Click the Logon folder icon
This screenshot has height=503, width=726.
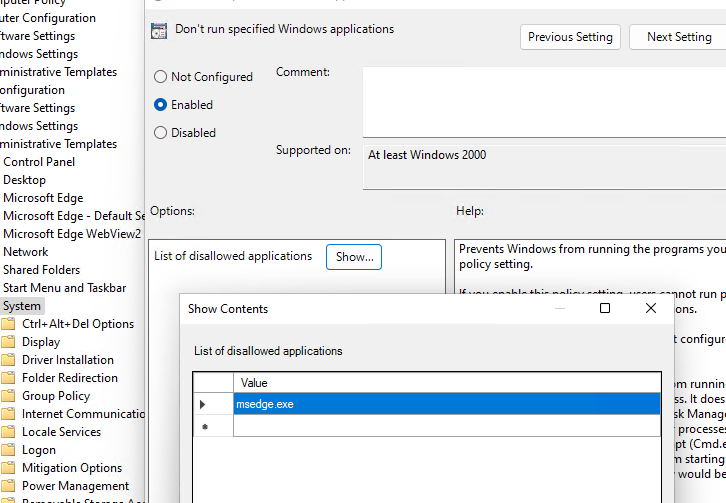coord(9,450)
